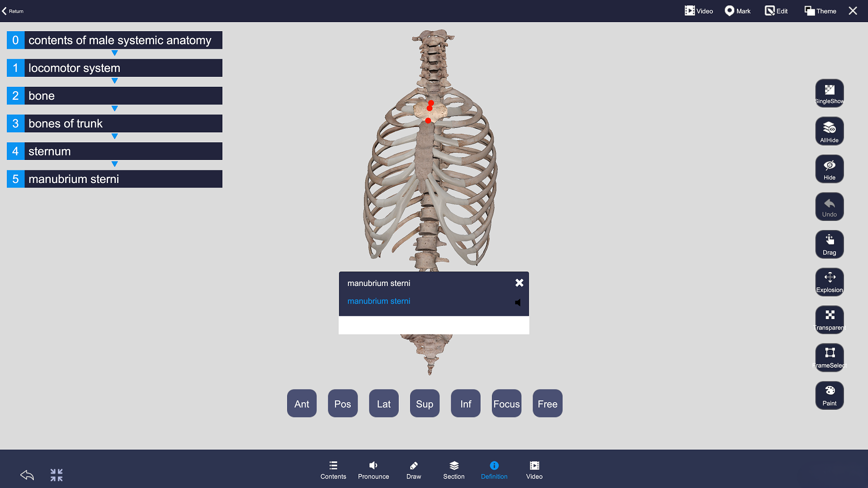The width and height of the screenshot is (868, 488).
Task: Select the Explosion view tool
Action: tap(829, 282)
